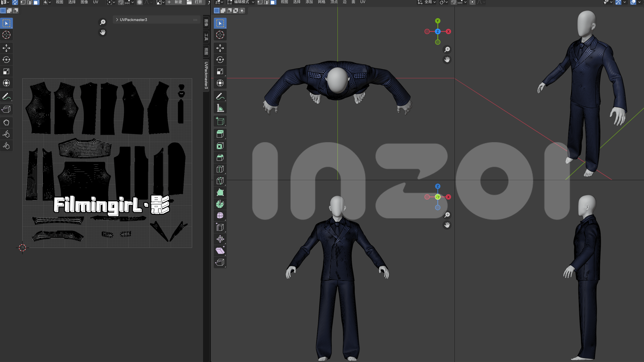Choose the Spin tool
644x362 pixels.
coord(220,204)
